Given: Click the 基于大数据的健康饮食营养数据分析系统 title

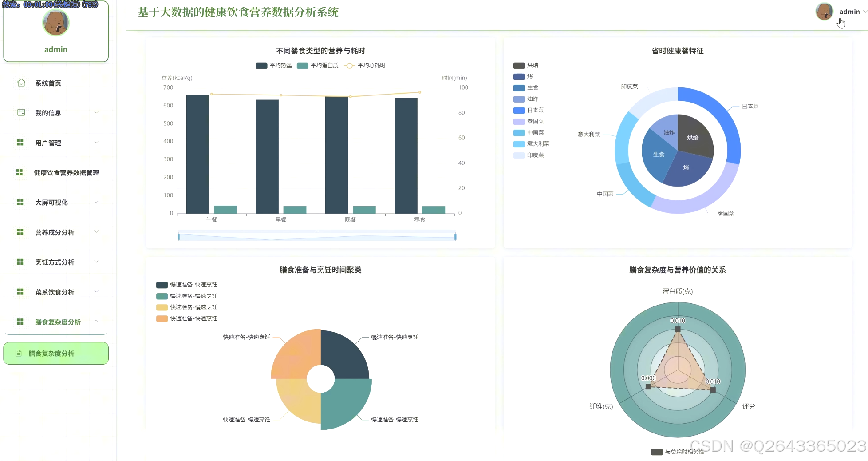Looking at the screenshot, I should pyautogui.click(x=238, y=12).
